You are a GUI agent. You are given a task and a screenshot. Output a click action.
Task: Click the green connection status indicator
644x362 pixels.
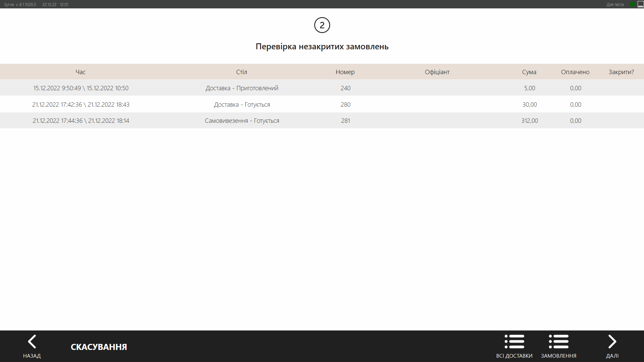coord(632,4)
